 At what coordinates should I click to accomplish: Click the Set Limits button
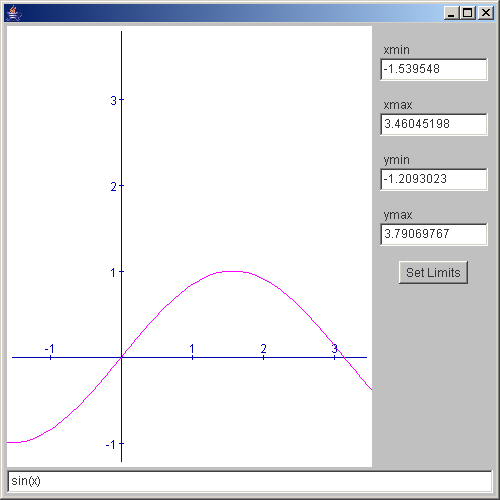[433, 272]
